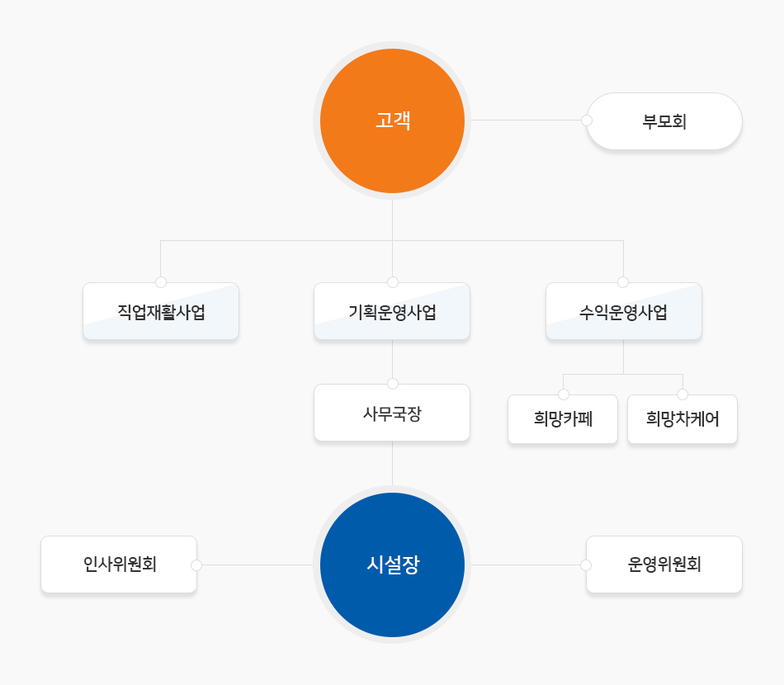784x685 pixels.
Task: Click connector dot above 희망카페
Action: [x=564, y=394]
